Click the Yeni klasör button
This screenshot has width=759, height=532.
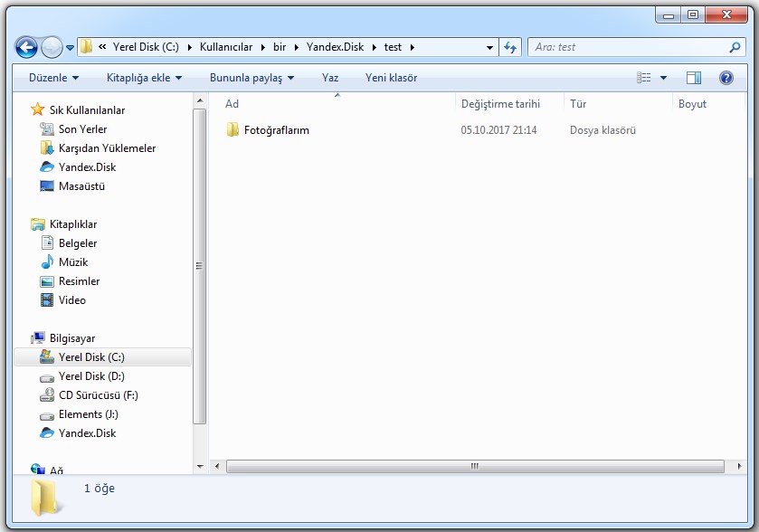[x=391, y=78]
